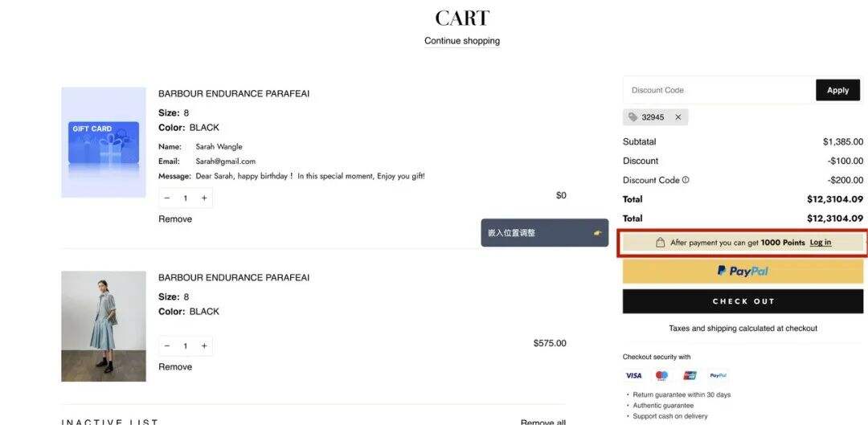Apply the discount code
Image resolution: width=868 pixels, height=425 pixels.
(837, 90)
